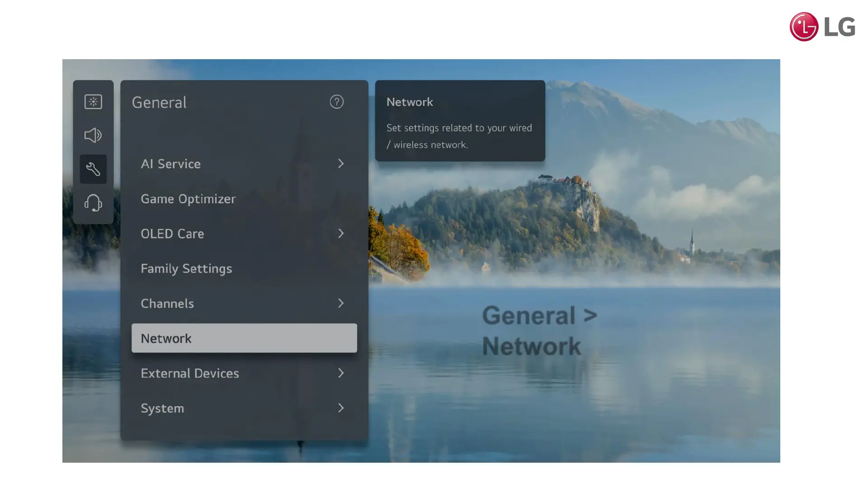Click the General panel title

(x=159, y=103)
